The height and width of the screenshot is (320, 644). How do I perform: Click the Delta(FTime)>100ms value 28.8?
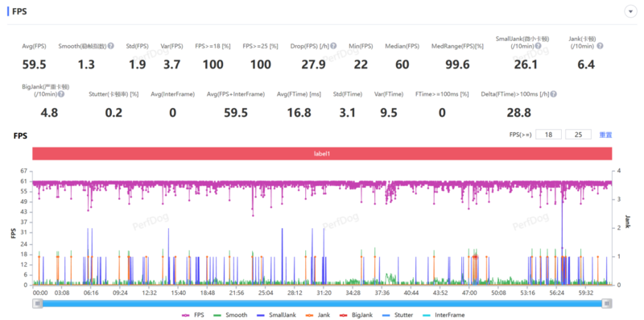[x=518, y=113]
